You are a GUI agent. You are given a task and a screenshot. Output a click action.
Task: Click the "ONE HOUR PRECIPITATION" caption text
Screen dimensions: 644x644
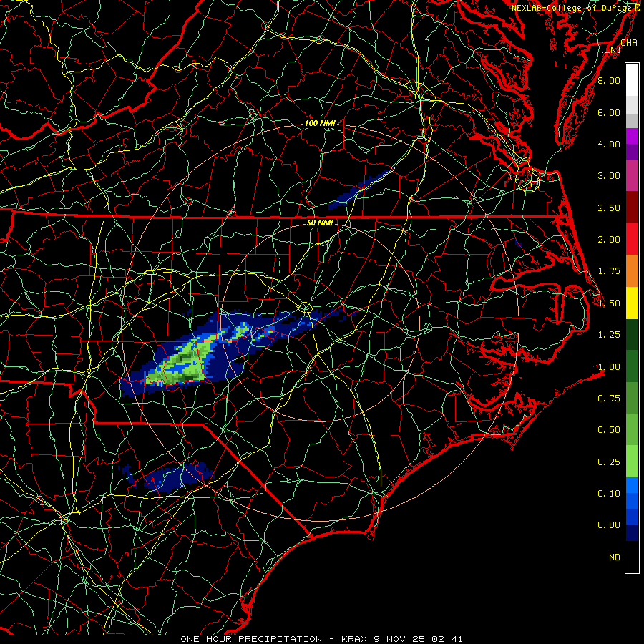[251, 639]
